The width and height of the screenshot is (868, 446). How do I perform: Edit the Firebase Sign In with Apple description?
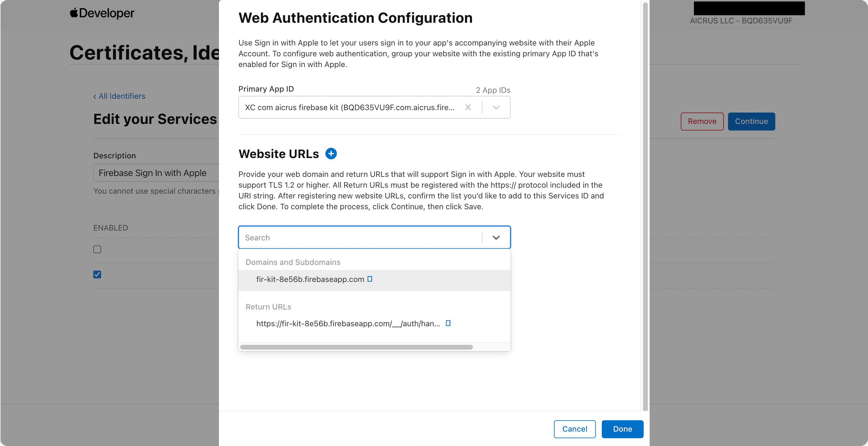click(156, 173)
